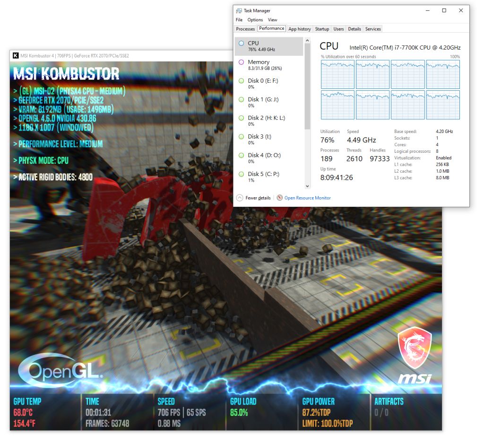Open Resource Monitor link
484x448 pixels.
click(x=307, y=198)
